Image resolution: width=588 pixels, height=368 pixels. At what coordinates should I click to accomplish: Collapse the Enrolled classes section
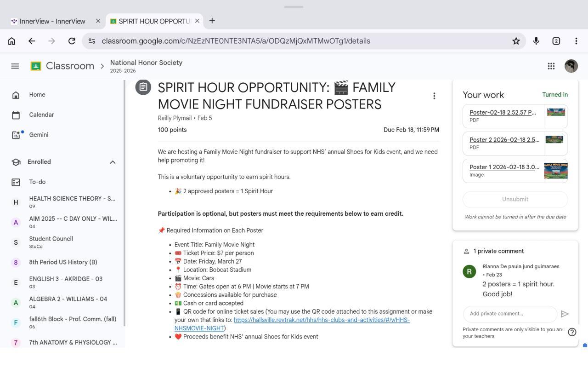[113, 162]
